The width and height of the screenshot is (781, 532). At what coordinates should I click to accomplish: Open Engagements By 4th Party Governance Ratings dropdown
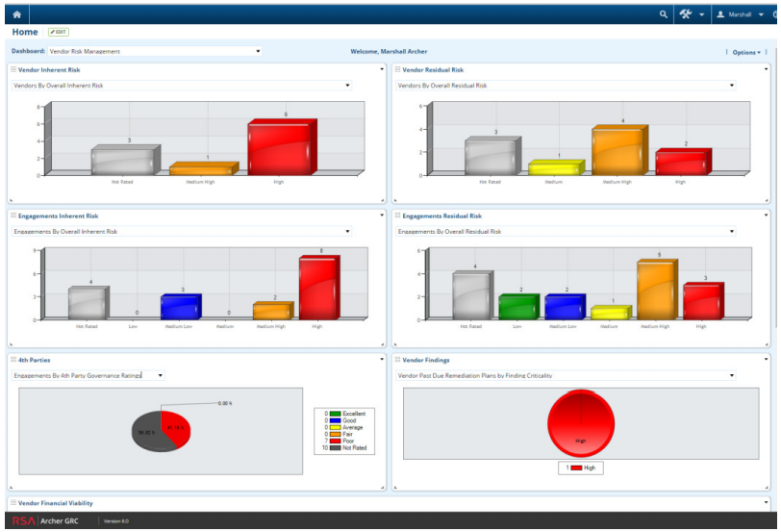(88, 375)
